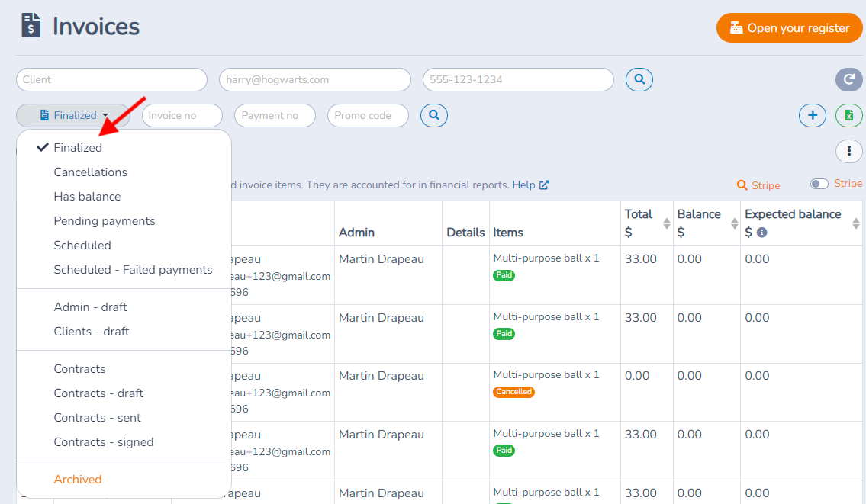Collapse the Finalized filter dropdown
The image size is (866, 504).
73,115
